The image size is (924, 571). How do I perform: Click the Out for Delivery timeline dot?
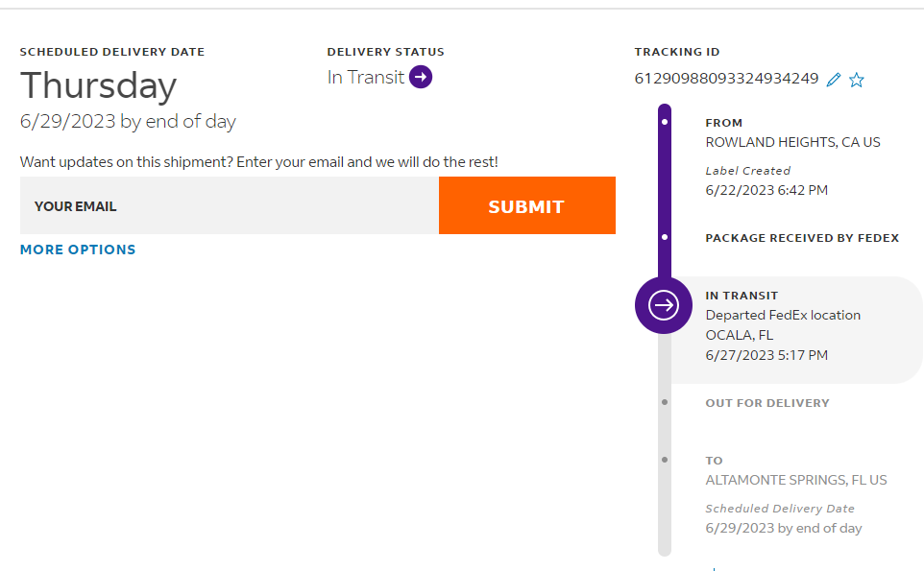click(x=665, y=402)
